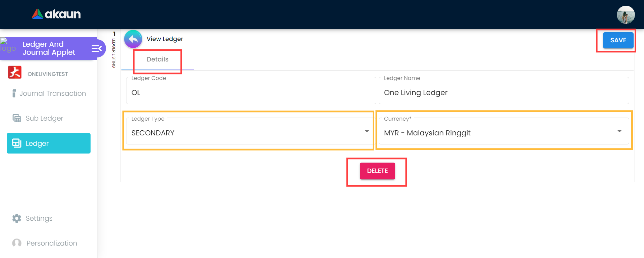Click the Settings gear icon

(17, 218)
